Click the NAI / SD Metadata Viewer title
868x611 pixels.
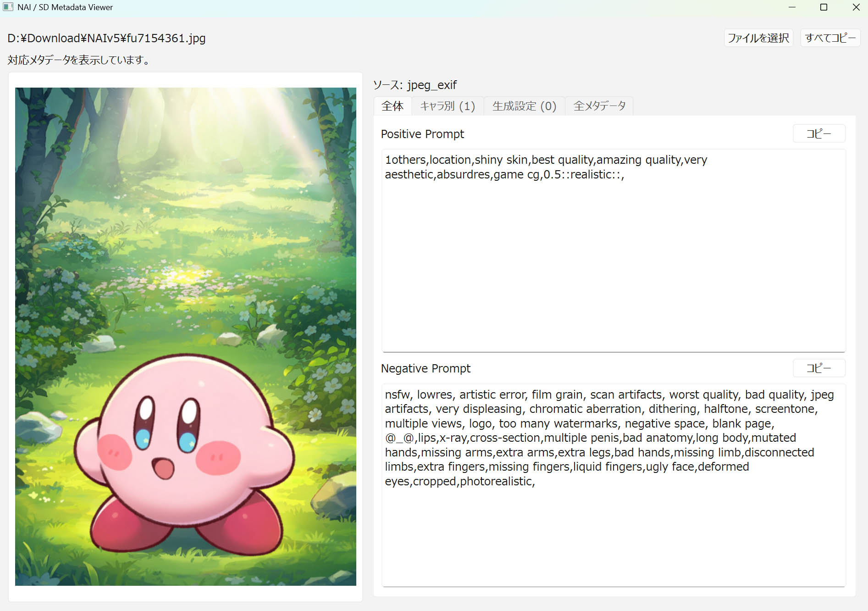pyautogui.click(x=65, y=7)
